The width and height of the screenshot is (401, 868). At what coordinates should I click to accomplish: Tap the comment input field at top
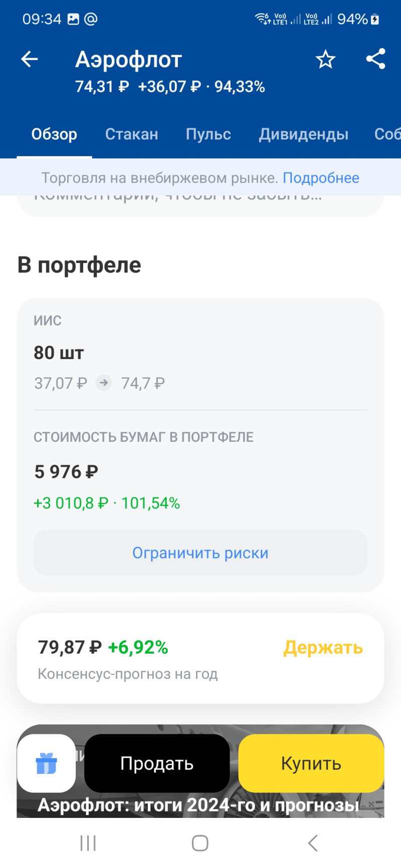pos(200,205)
